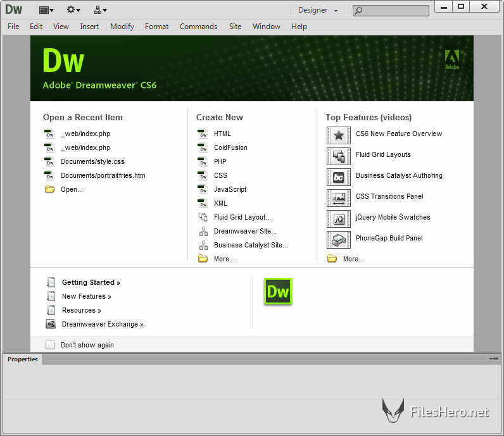This screenshot has width=504, height=436.
Task: Open the Properties panel options menu
Action: (494, 359)
